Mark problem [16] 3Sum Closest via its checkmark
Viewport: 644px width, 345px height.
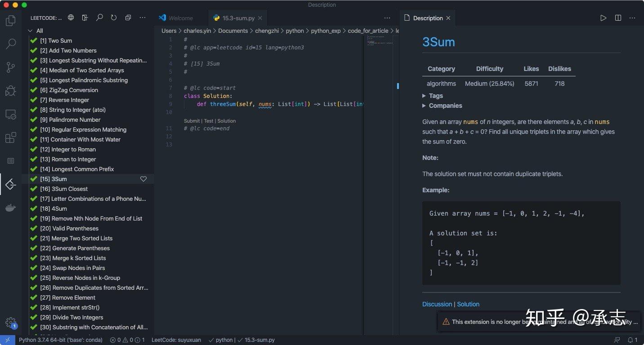click(x=34, y=189)
